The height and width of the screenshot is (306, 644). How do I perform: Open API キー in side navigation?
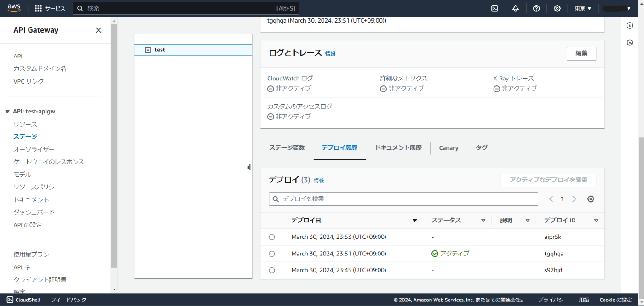[24, 267]
